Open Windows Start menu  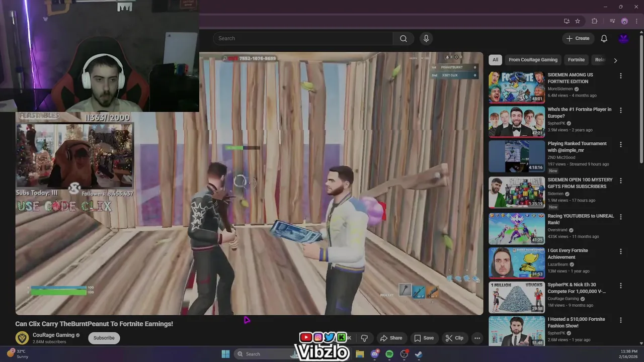pyautogui.click(x=225, y=354)
